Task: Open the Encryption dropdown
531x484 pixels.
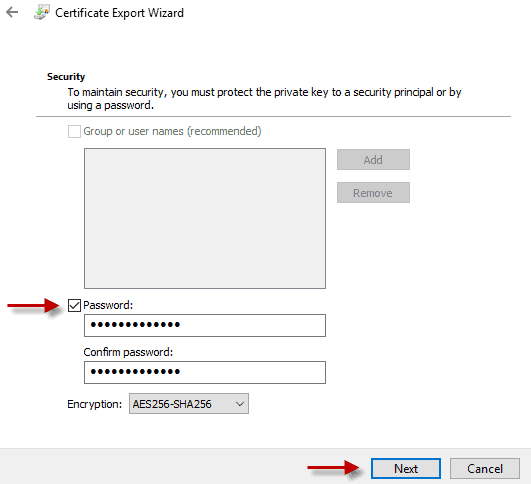Action: pos(189,403)
